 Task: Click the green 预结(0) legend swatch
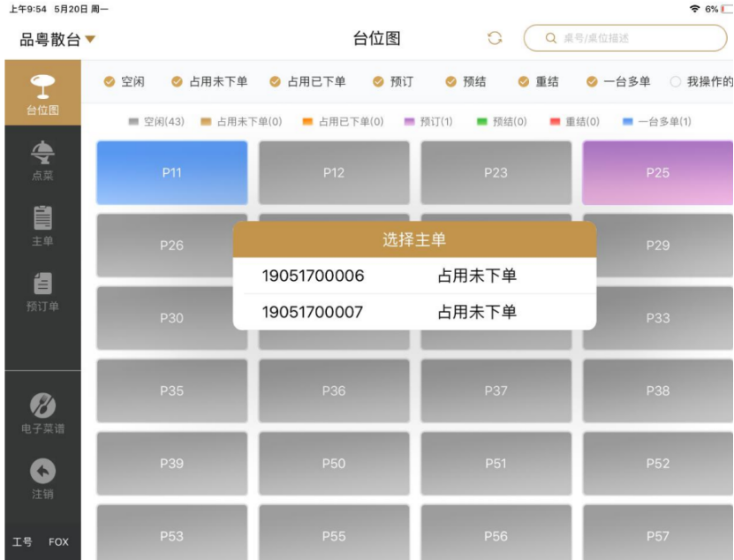click(481, 122)
